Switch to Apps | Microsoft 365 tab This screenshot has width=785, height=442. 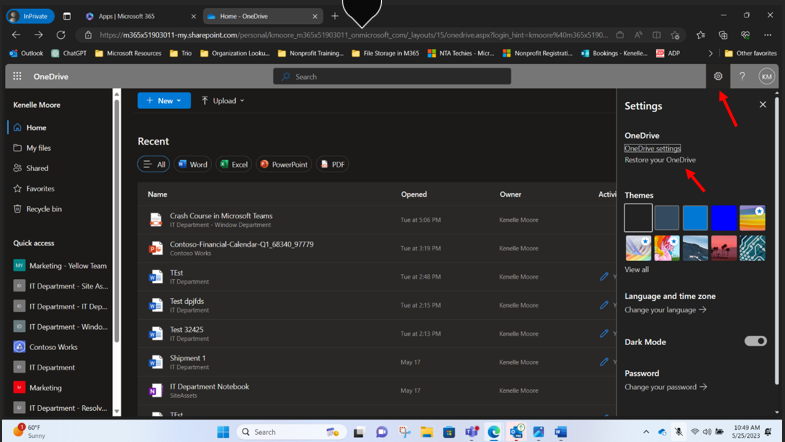click(140, 16)
